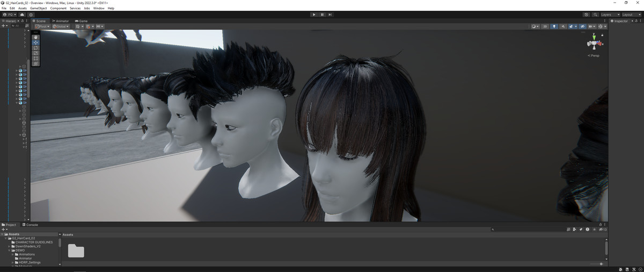This screenshot has height=272, width=644.
Task: Select the Rect tool
Action: 35,59
